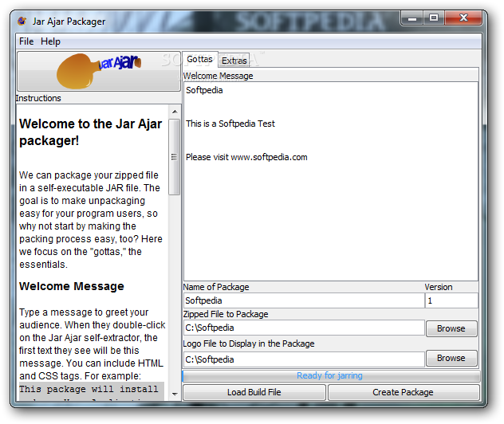Click the instructions scrollbar up arrow
Screen dimensions: 504x424
[x=175, y=112]
